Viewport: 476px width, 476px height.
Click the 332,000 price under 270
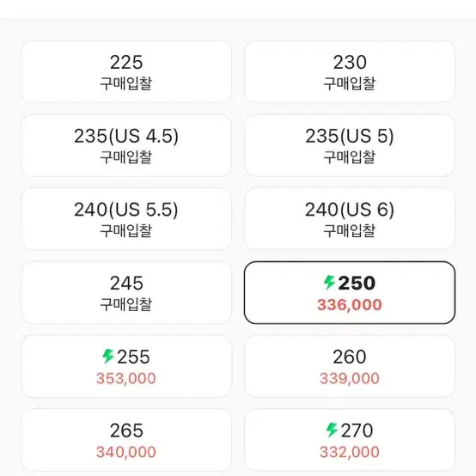pyautogui.click(x=350, y=452)
